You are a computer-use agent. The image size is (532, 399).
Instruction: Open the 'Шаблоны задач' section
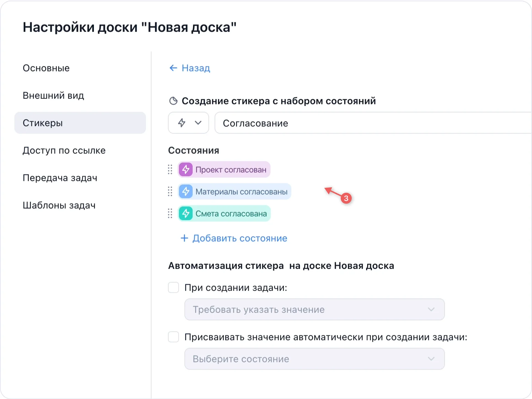click(x=59, y=205)
